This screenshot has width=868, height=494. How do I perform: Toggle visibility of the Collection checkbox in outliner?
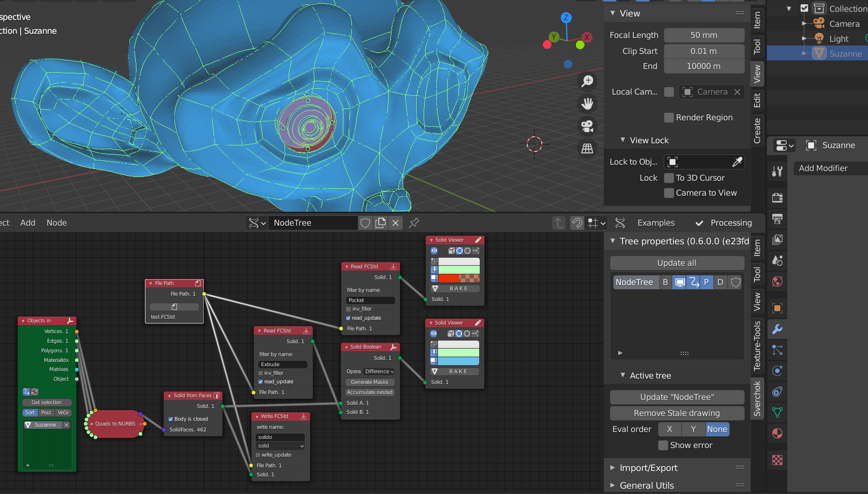(804, 8)
